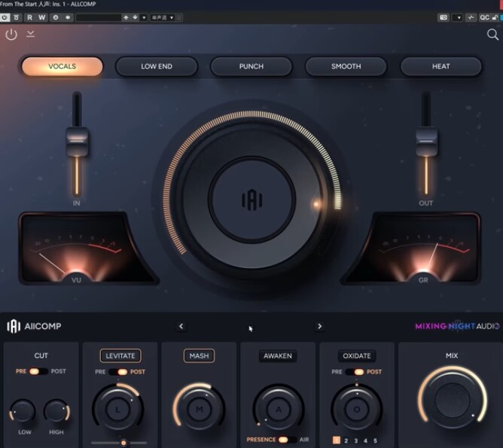Screen dimensions: 503x448
Task: Toggle the AWAKEN module button
Action: pyautogui.click(x=278, y=355)
